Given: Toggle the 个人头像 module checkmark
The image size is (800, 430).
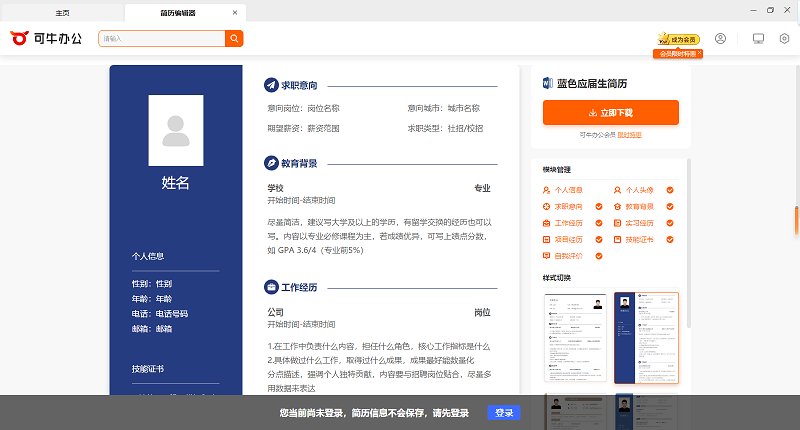Looking at the screenshot, I should click(x=670, y=190).
